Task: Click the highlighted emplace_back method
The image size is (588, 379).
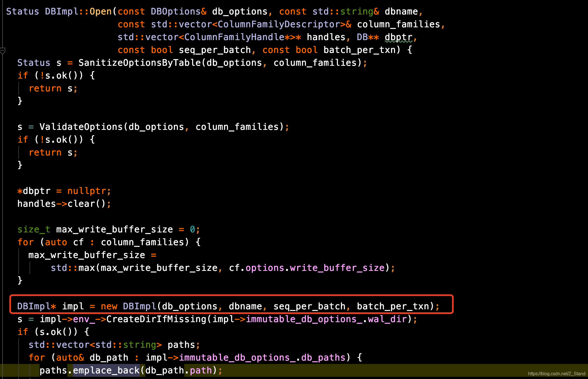Action: [106, 370]
